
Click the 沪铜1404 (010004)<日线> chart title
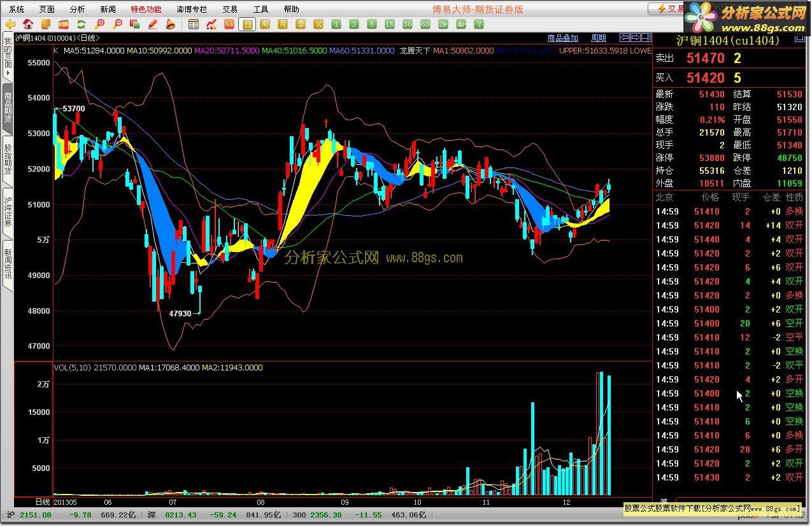[x=56, y=38]
